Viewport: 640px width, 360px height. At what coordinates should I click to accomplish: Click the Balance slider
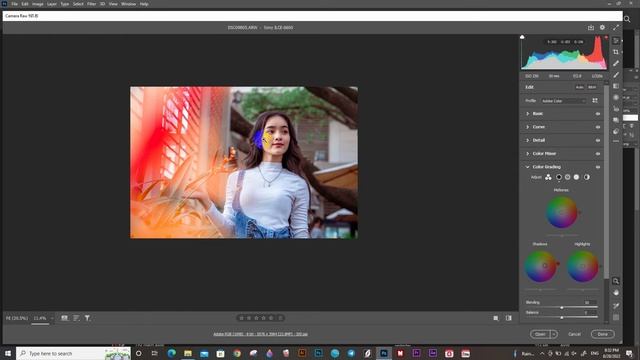(562, 317)
